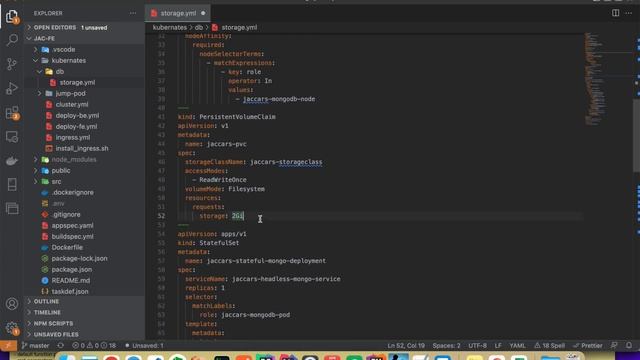Open Run and Debug view icon
Image resolution: width=640 pixels, height=360 pixels.
12,88
